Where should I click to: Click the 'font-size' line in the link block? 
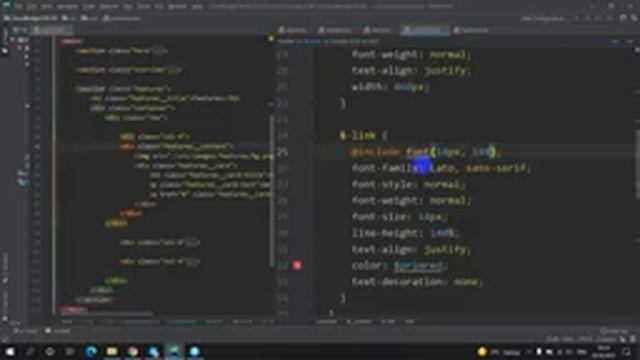click(x=400, y=217)
